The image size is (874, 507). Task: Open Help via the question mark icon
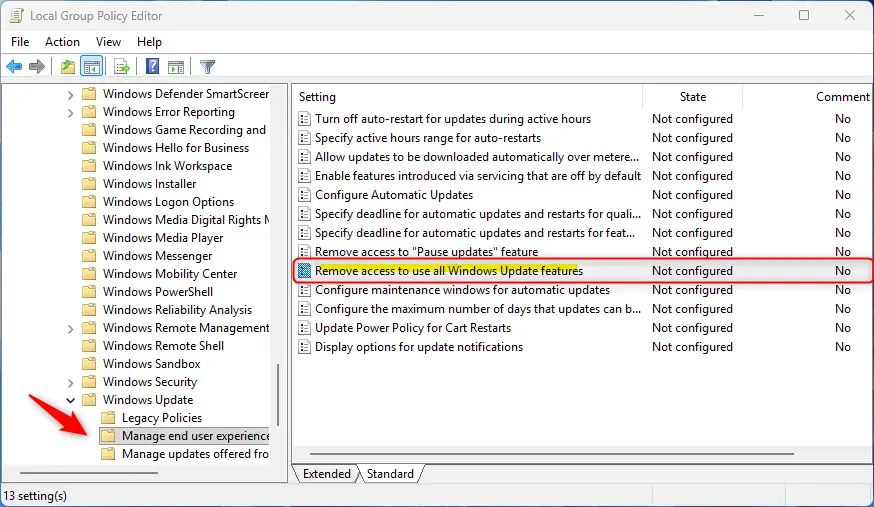pyautogui.click(x=152, y=66)
